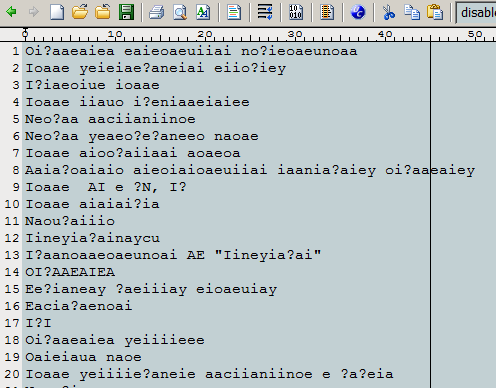The width and height of the screenshot is (496, 388).
Task: Open print preview with the magnifier icon
Action: pyautogui.click(x=180, y=12)
